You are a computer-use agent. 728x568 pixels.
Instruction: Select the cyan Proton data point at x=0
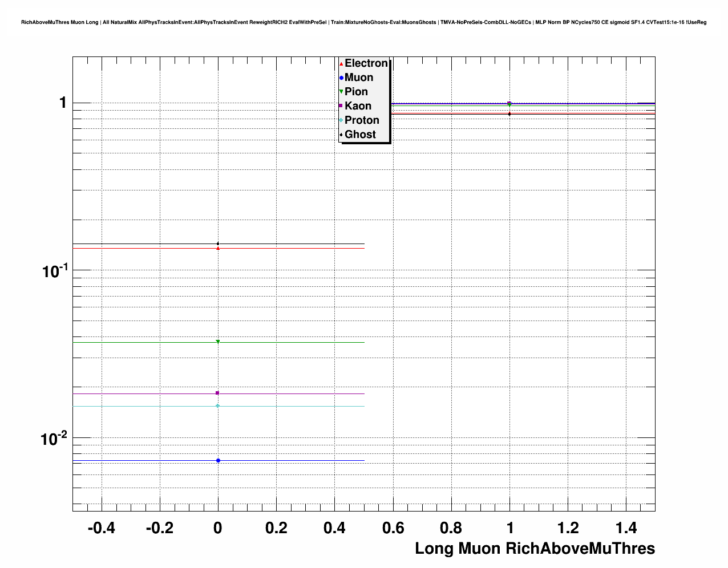click(218, 406)
